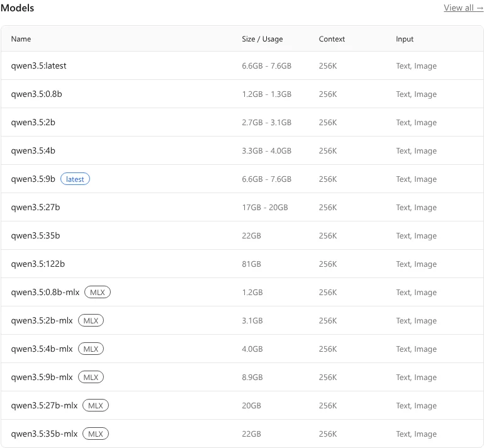This screenshot has height=448, width=484.
Task: Click 256K context in qwen3.5:9b-mlx row
Action: coord(328,377)
